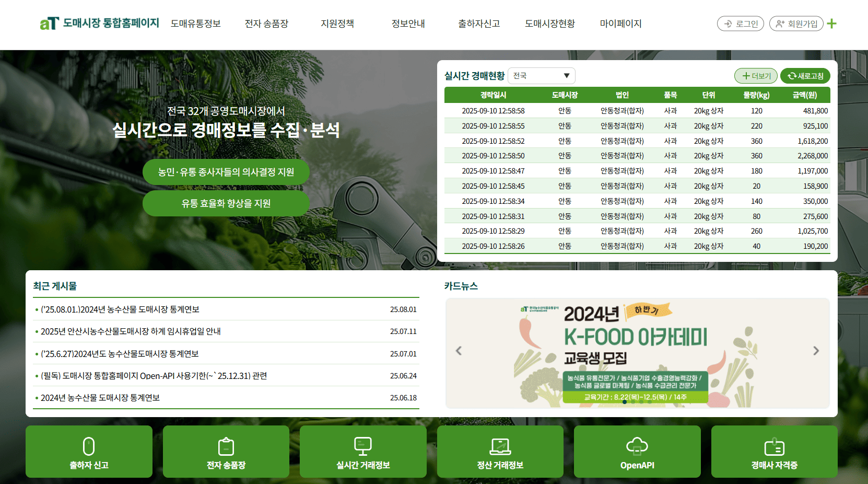
Task: Open the 마이페이지 menu
Action: (x=620, y=24)
